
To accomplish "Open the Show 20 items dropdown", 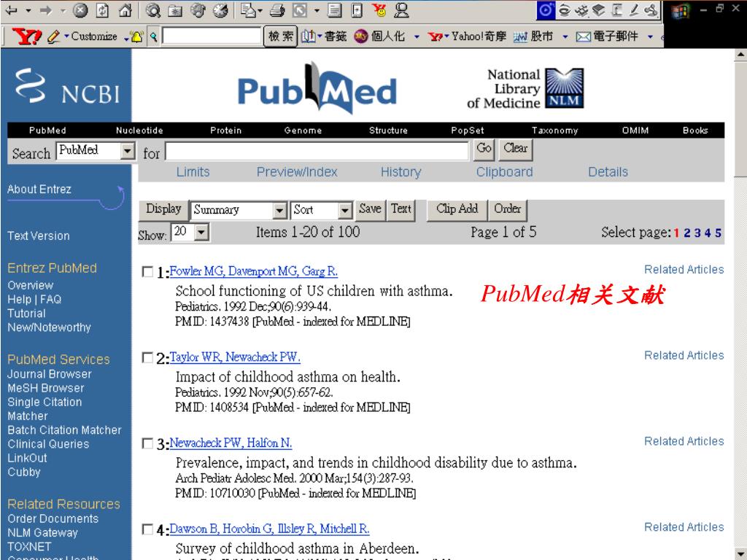I will point(202,233).
